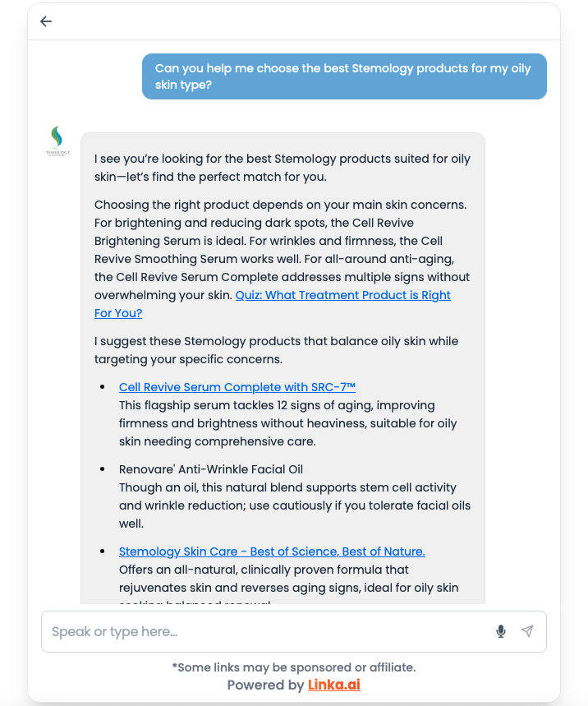
Task: Select the user's oily skin question bubble
Action: [344, 76]
